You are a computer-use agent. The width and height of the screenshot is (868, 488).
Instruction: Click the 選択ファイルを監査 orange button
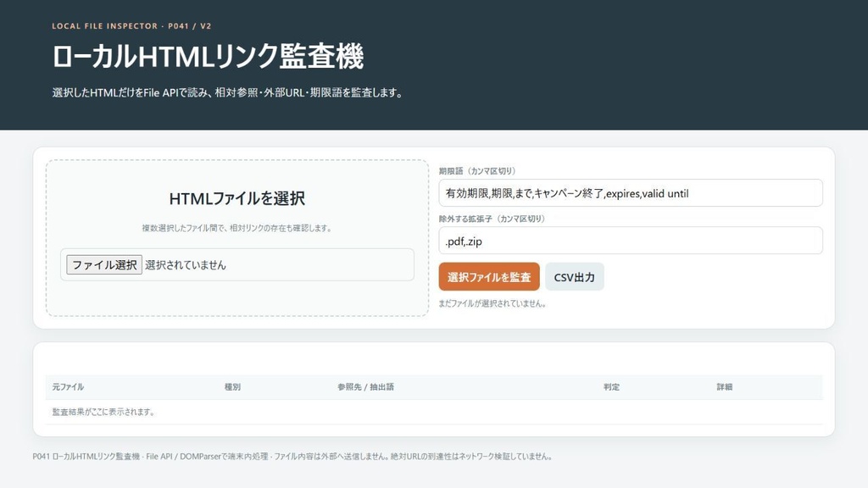(x=489, y=277)
